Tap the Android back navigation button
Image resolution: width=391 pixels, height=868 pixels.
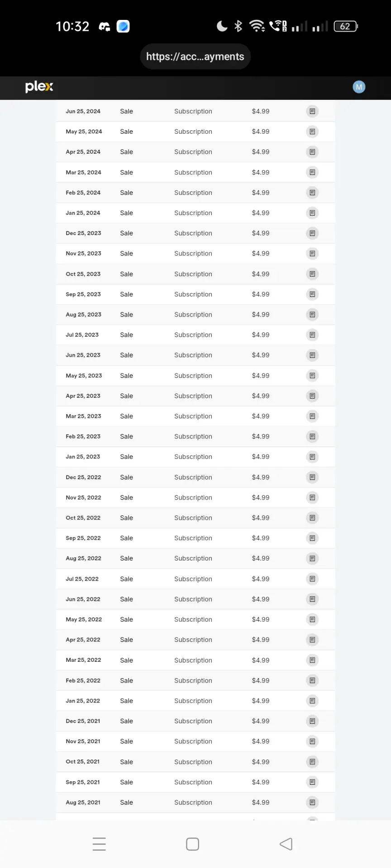pos(286,844)
